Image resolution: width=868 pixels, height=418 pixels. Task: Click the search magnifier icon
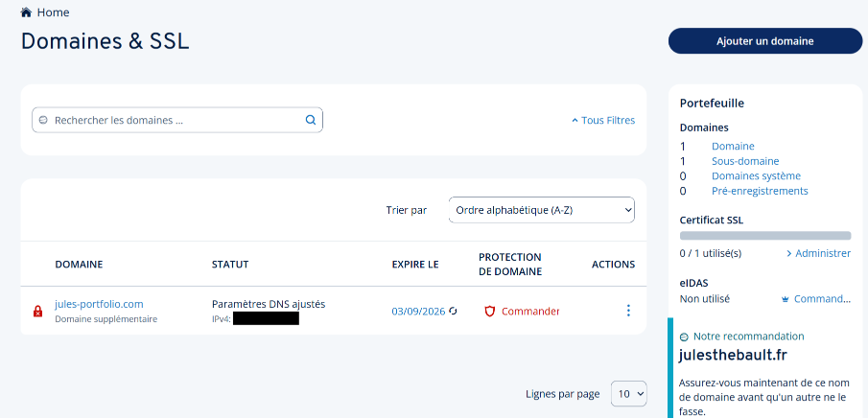coord(310,120)
